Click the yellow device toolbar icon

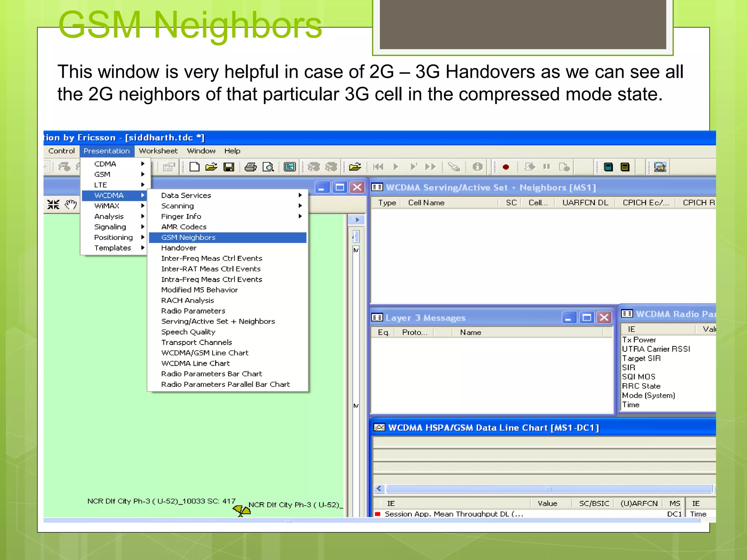625,167
